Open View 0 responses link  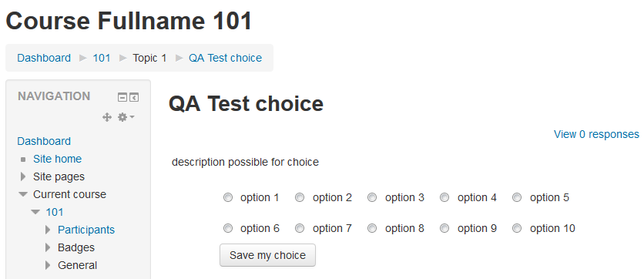click(596, 134)
